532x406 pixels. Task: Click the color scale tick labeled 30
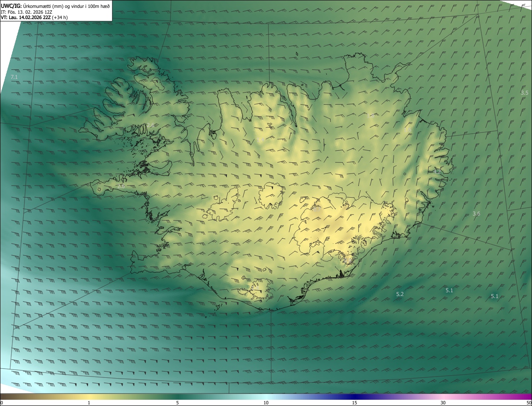point(443,403)
